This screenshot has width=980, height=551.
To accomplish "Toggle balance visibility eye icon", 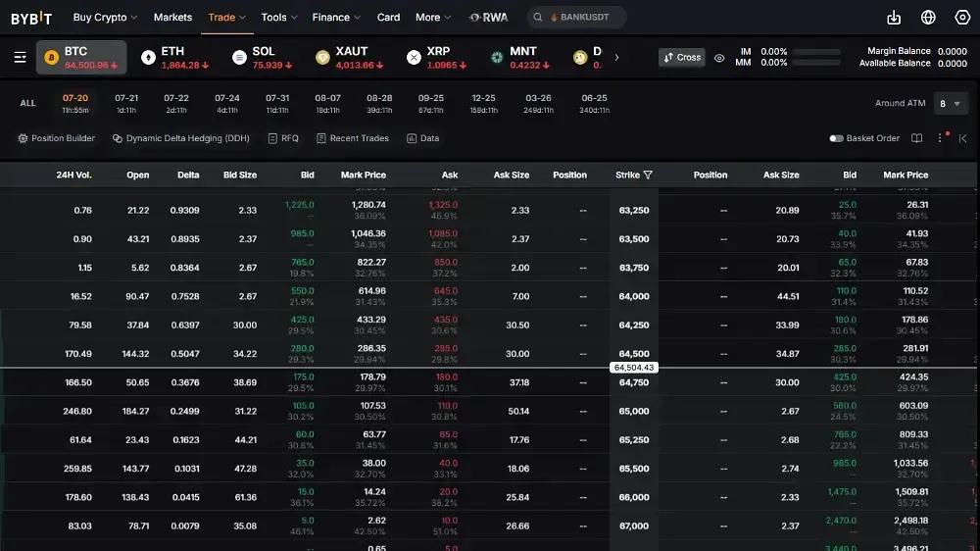I will click(x=719, y=58).
